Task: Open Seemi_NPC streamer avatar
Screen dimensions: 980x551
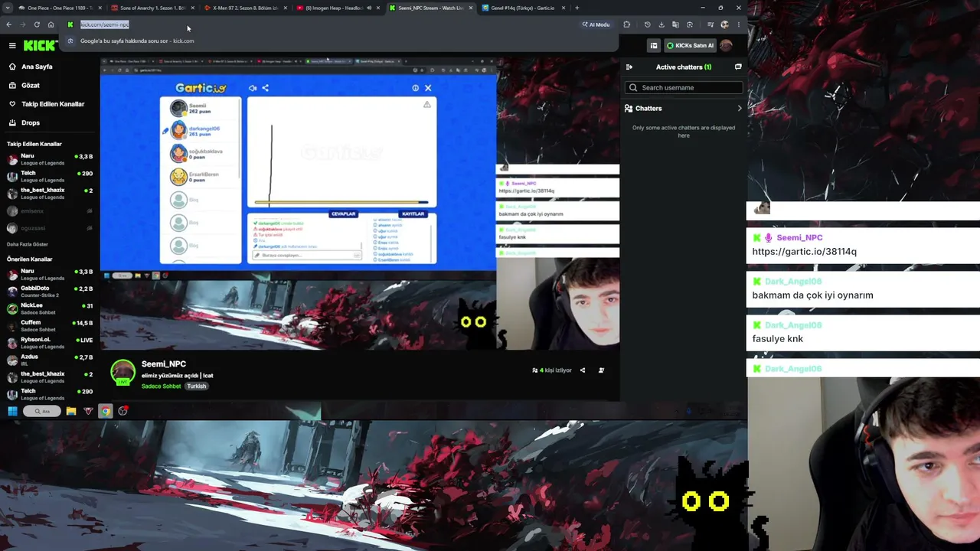Action: [x=122, y=373]
